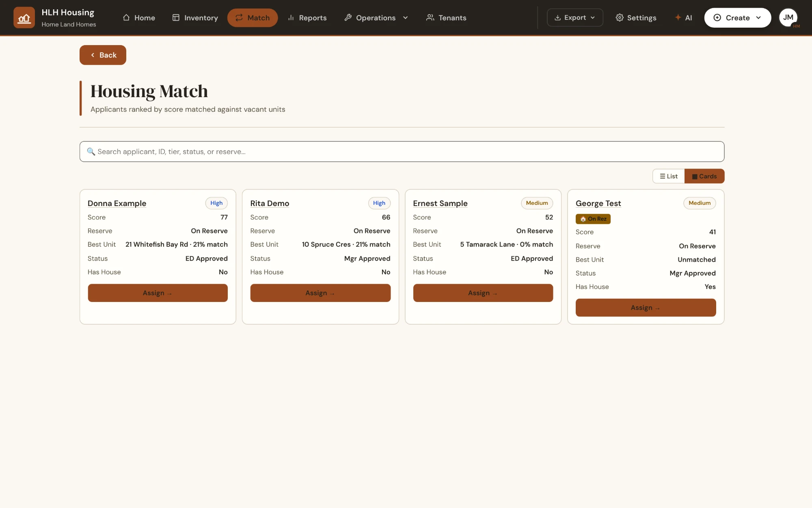
Task: Switch to Cards view
Action: click(x=704, y=176)
